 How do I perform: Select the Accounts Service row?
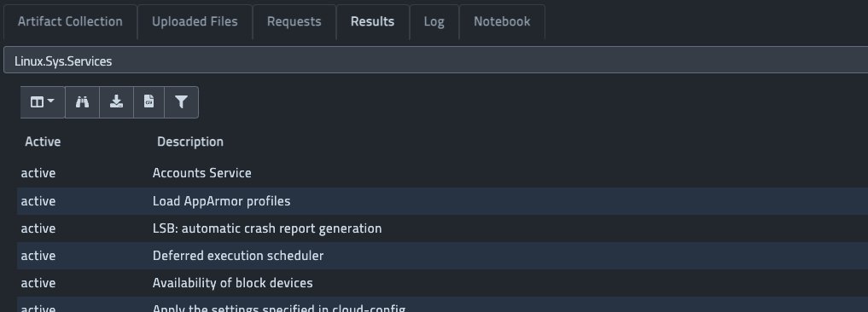click(442, 173)
